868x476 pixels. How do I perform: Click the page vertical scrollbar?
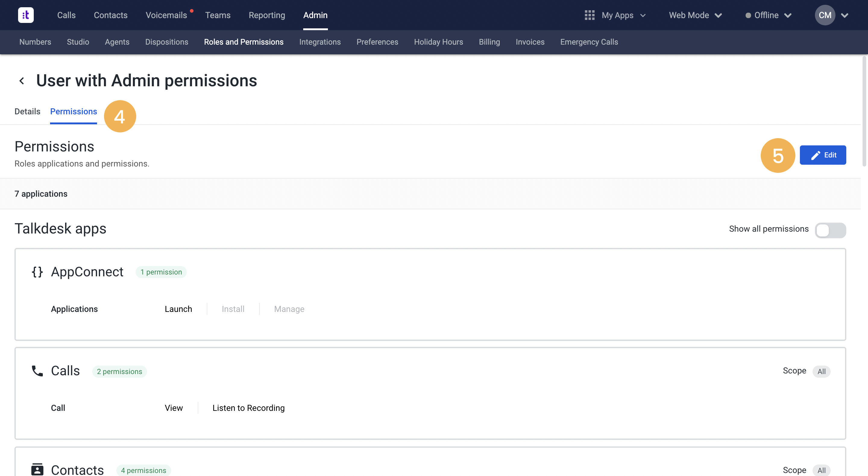(x=864, y=111)
